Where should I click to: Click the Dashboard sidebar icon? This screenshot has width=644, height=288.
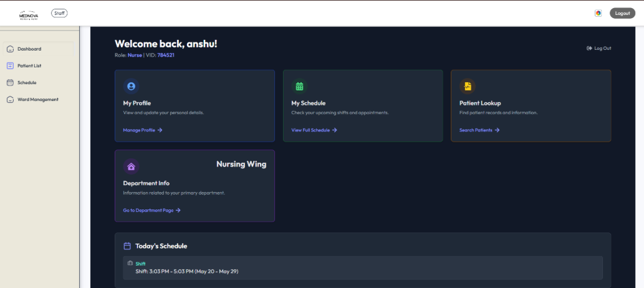11,49
